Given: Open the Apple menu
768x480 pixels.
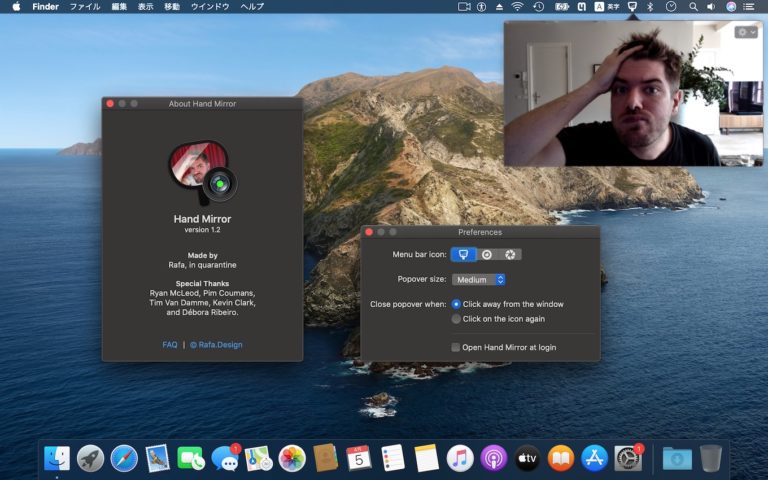Looking at the screenshot, I should click(16, 6).
